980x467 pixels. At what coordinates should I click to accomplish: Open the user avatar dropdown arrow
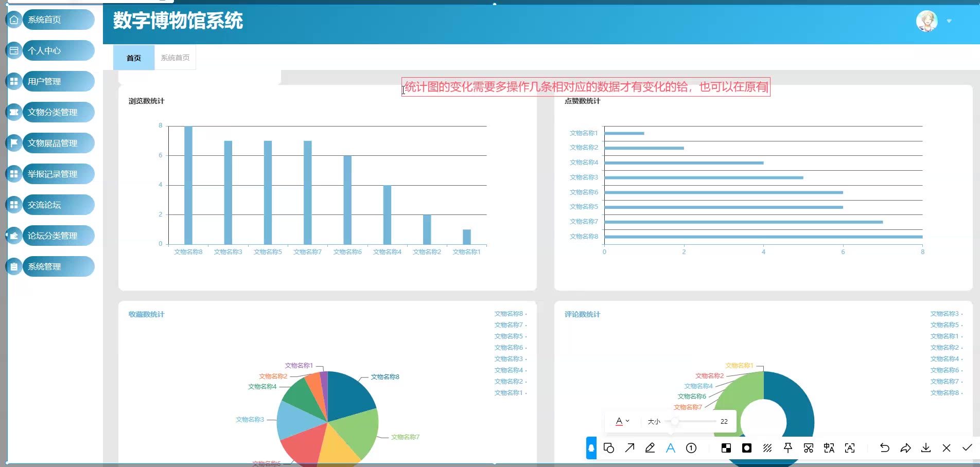click(x=949, y=21)
